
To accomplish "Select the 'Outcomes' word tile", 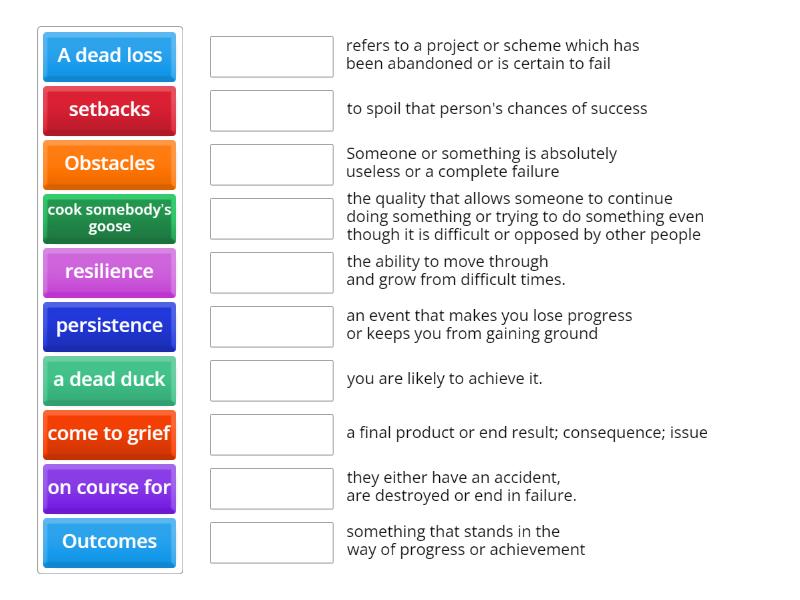I will tap(108, 542).
